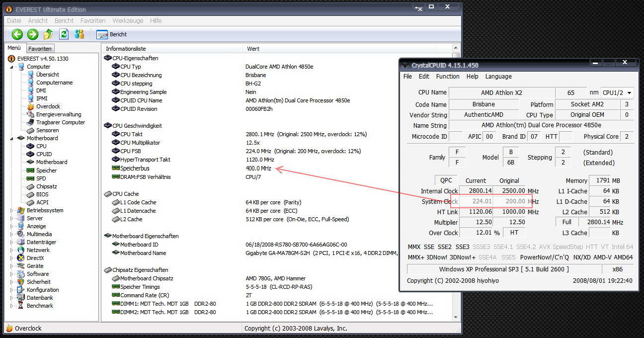This screenshot has height=338, width=644.
Task: Select the Übersicht tree item
Action: coord(48,75)
